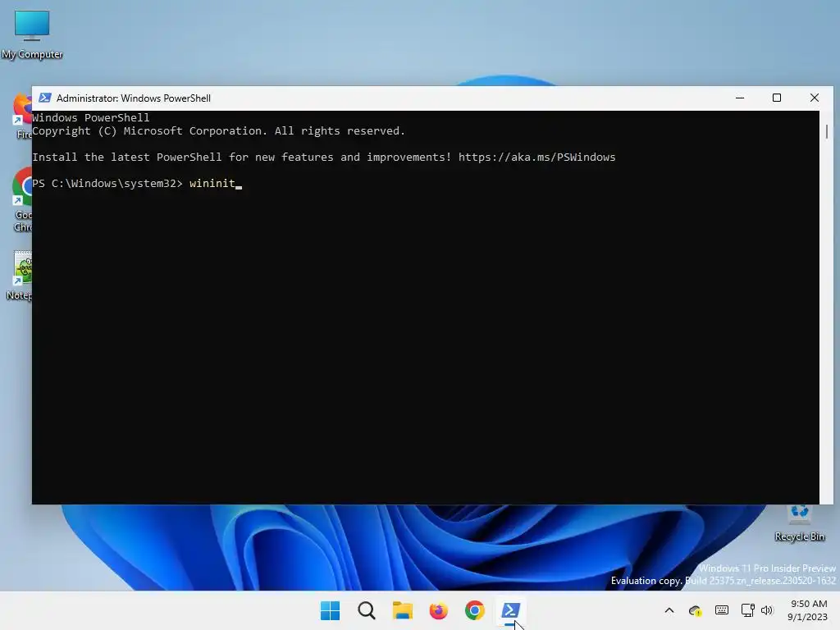Open the My Computer desktop icon
The image size is (840, 630).
[x=32, y=34]
